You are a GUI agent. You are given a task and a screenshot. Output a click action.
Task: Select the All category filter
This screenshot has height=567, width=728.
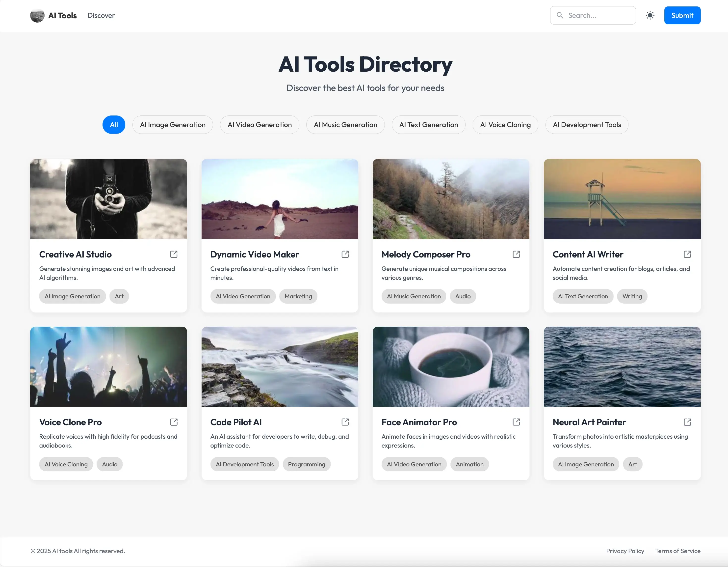click(x=114, y=125)
